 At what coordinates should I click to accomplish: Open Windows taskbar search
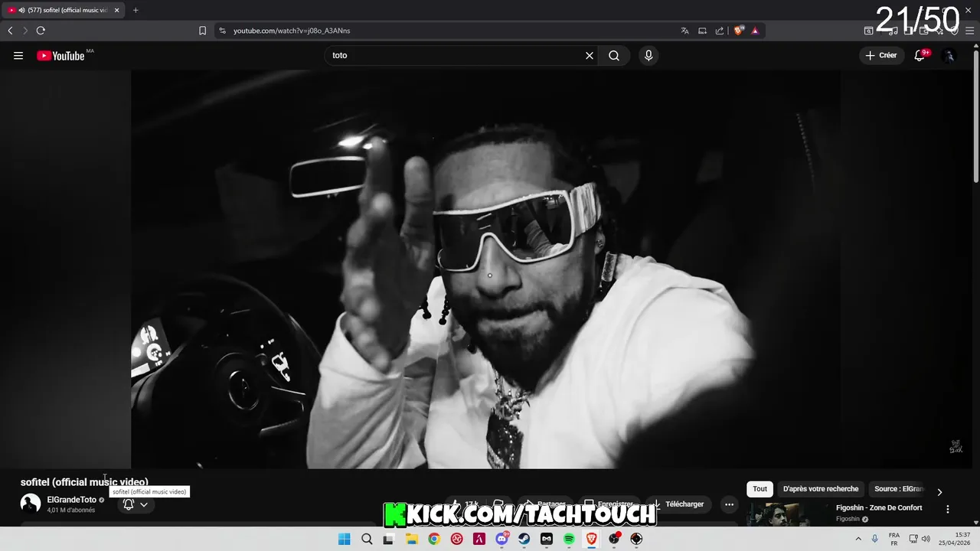tap(367, 539)
